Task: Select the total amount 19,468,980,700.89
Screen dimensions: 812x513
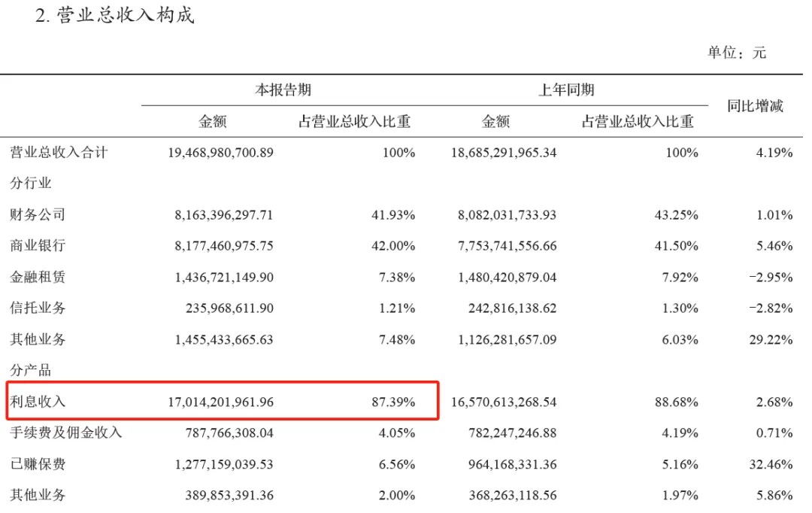Action: (217, 153)
